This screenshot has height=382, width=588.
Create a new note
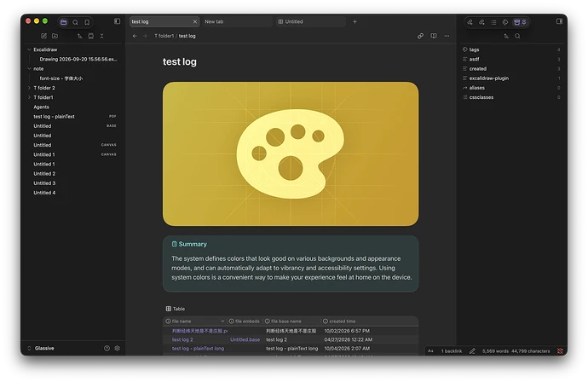coord(43,36)
